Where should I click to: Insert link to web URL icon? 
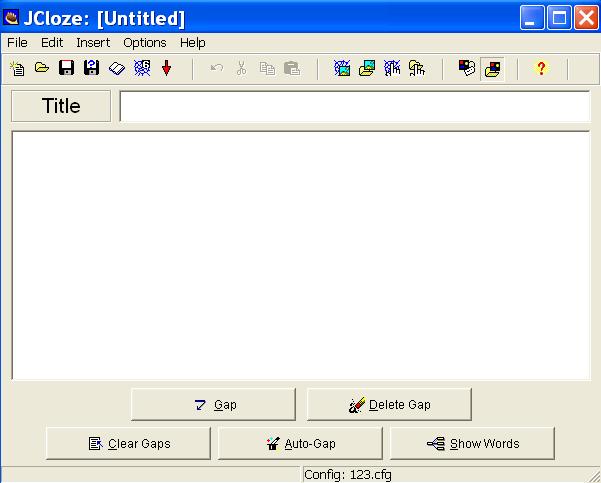tap(392, 68)
